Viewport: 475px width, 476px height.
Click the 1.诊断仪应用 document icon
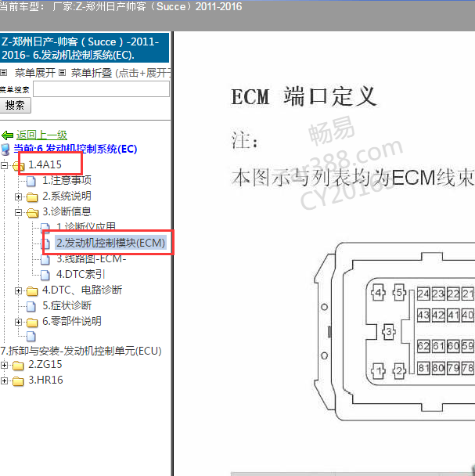point(45,227)
